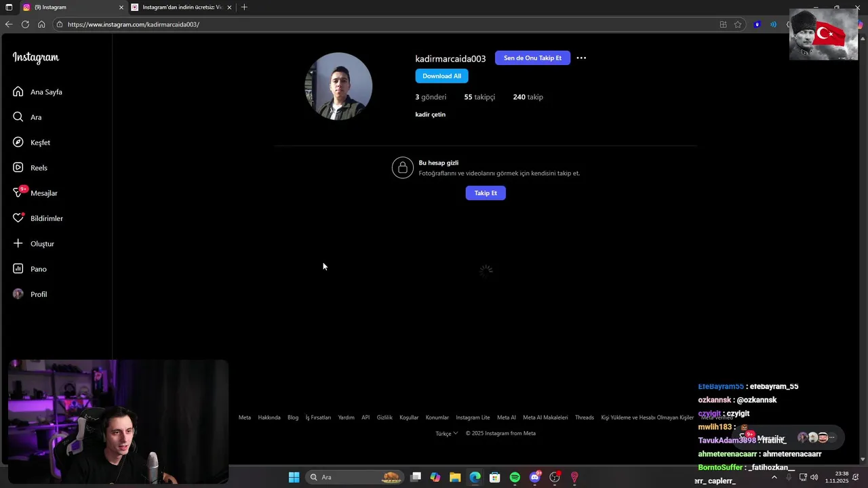Open the 240 takip following link
This screenshot has height=488, width=868.
click(x=528, y=97)
